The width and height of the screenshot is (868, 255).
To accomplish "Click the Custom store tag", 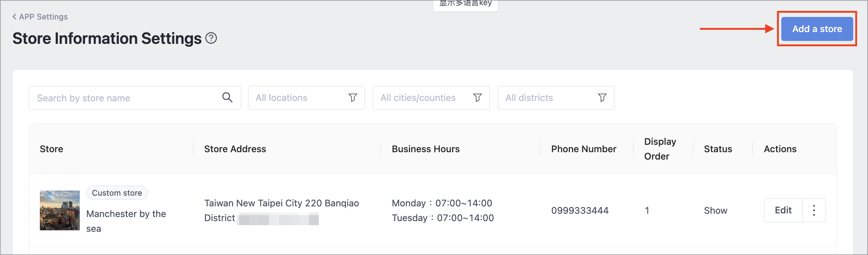I will click(x=117, y=193).
